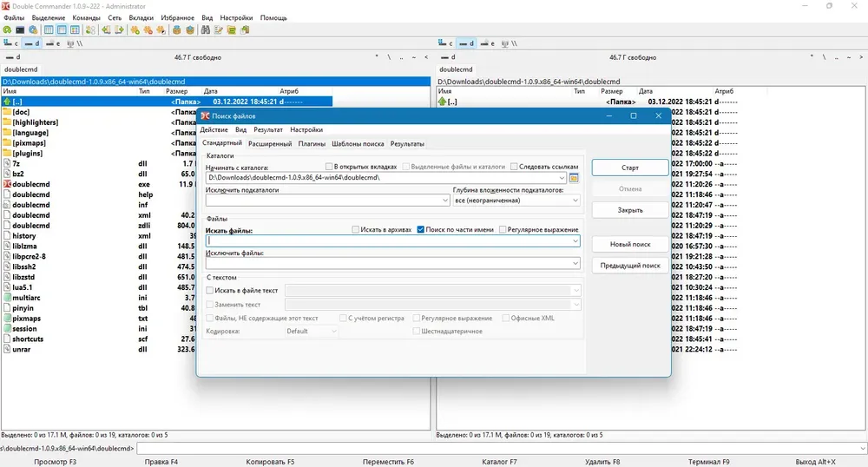Click the select group plus icon
868x467 pixels.
[x=135, y=30]
